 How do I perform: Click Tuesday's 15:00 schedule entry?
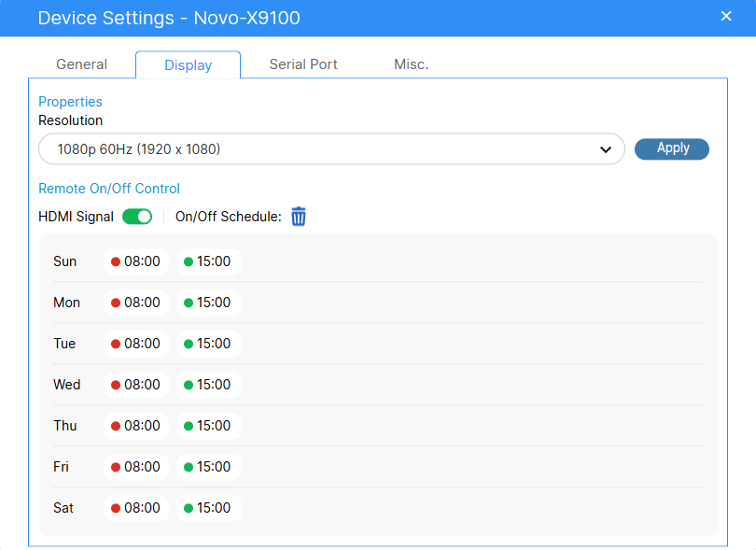coord(208,344)
